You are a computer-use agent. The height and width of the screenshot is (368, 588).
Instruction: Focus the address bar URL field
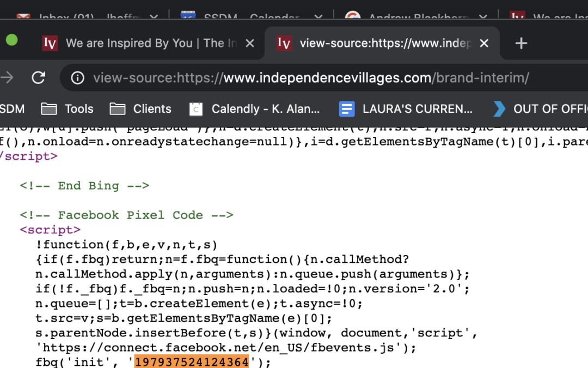311,78
